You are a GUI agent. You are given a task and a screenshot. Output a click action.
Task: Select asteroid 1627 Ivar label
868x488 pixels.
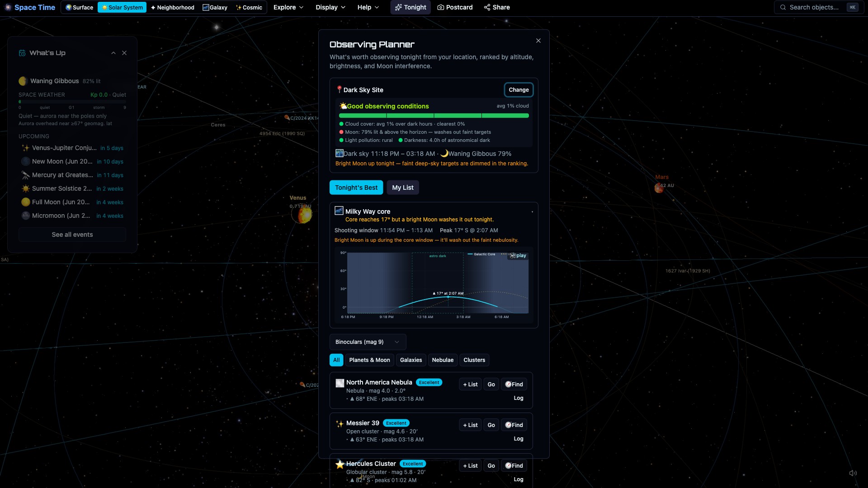tap(688, 271)
